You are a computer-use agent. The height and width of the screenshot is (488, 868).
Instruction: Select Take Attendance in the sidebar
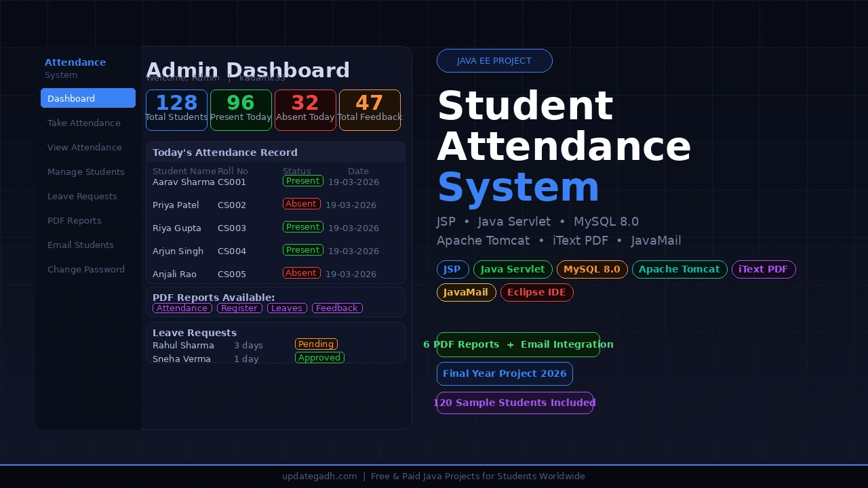(83, 123)
